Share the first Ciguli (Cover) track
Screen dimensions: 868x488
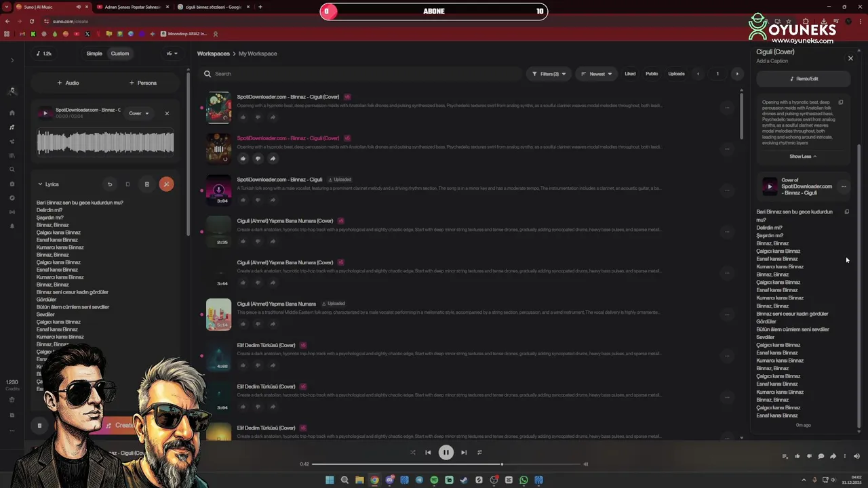pyautogui.click(x=273, y=117)
